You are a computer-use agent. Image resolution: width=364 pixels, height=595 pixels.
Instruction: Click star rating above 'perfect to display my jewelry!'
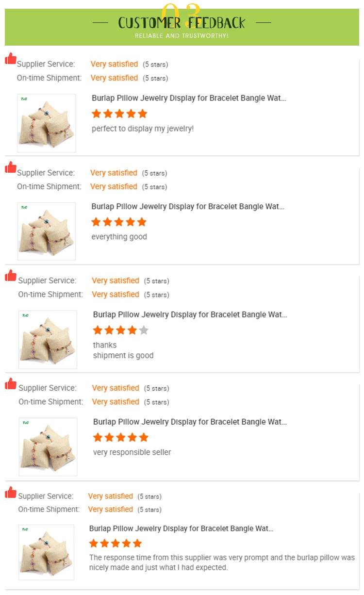(x=119, y=114)
